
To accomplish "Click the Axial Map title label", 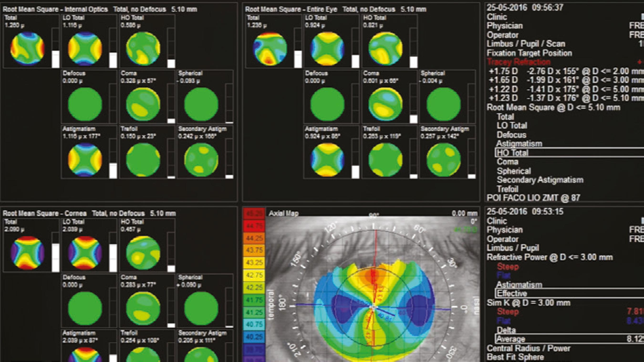I will [284, 213].
